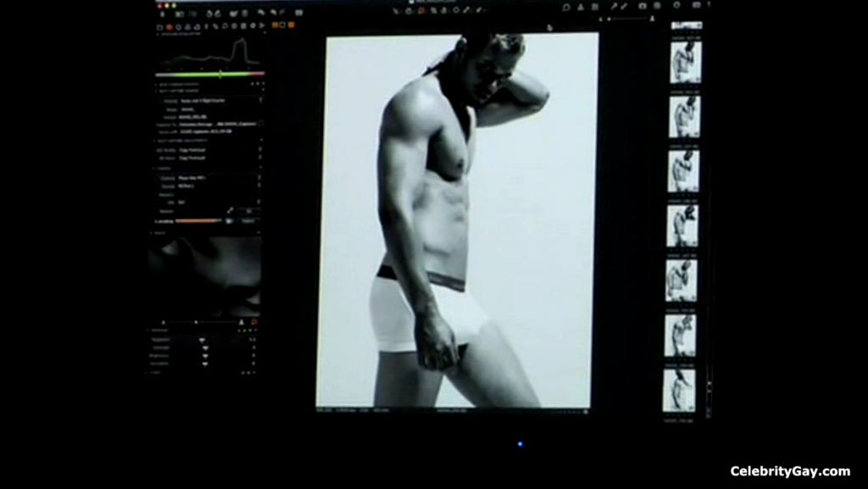This screenshot has height=489, width=868.
Task: Click the circular-arrow icon at the toolbar's far right
Action: (x=677, y=5)
